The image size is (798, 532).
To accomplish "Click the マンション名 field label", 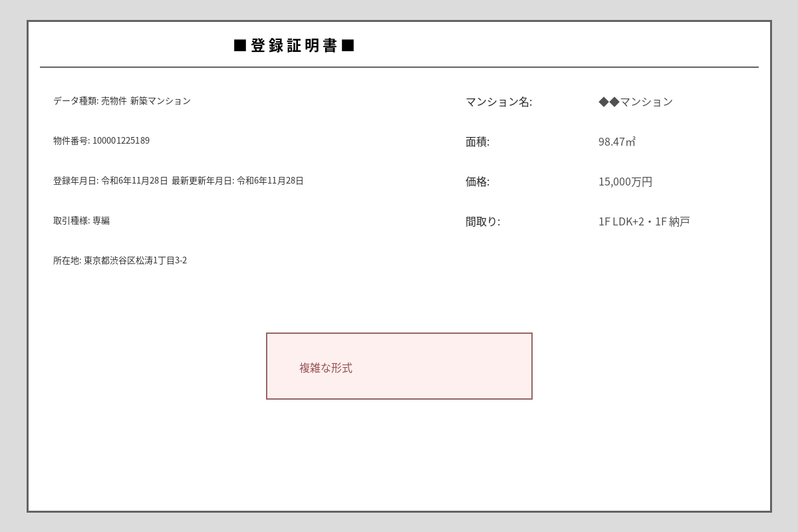I will tap(497, 102).
